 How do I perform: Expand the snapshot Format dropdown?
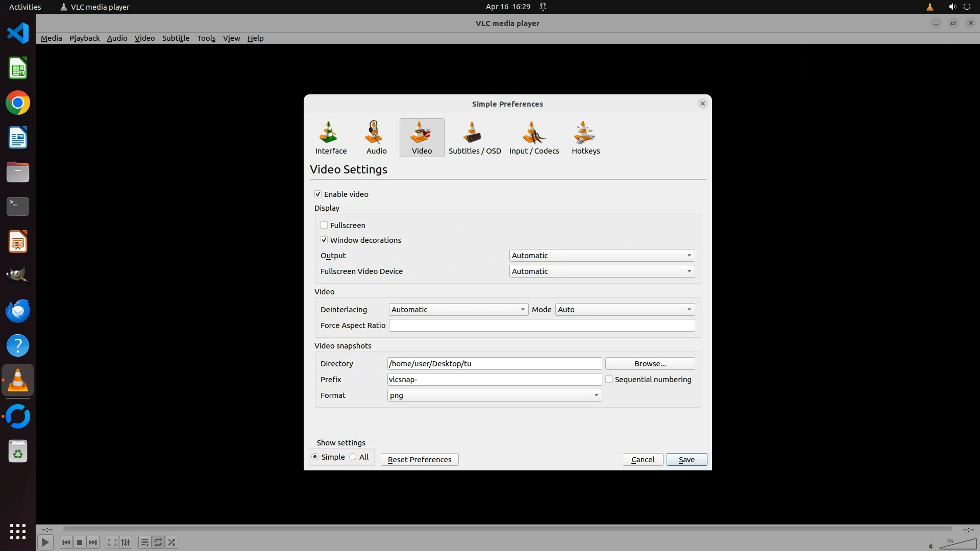494,395
